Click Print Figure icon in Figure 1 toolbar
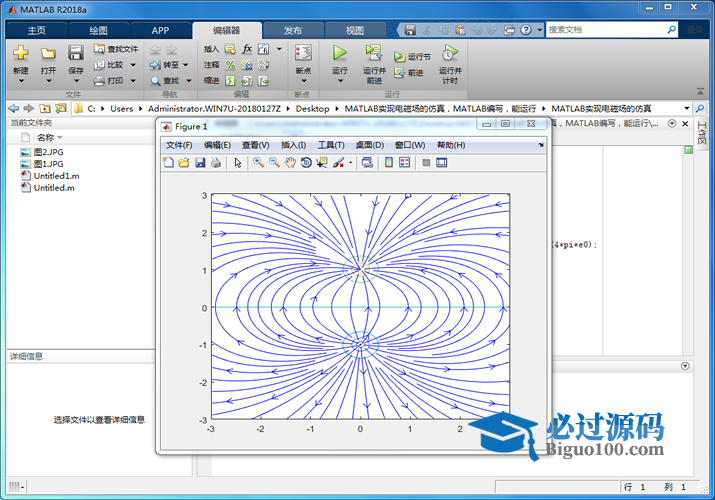The image size is (715, 500). click(216, 163)
